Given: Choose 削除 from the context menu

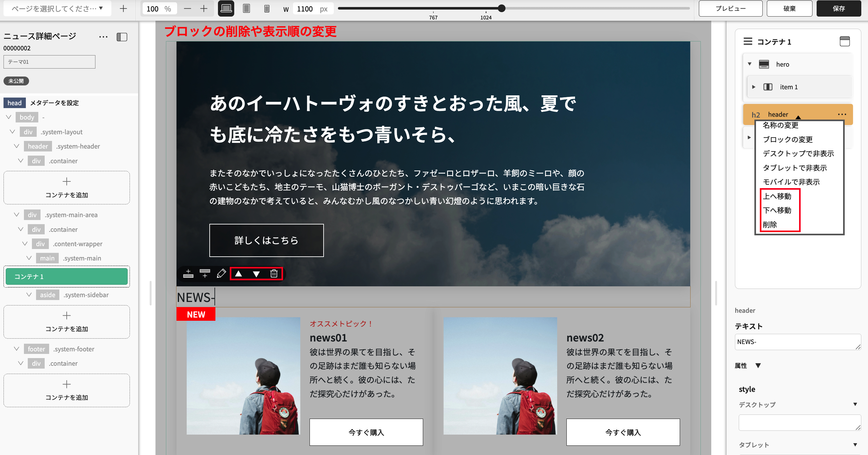Looking at the screenshot, I should coord(770,225).
